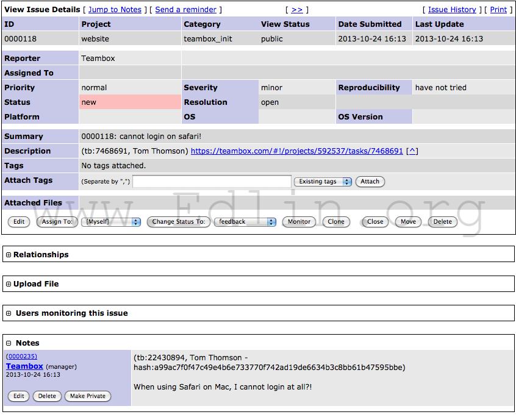Screen dimensions: 516x420
Task: Click the 'open' resolution value
Action: point(270,102)
